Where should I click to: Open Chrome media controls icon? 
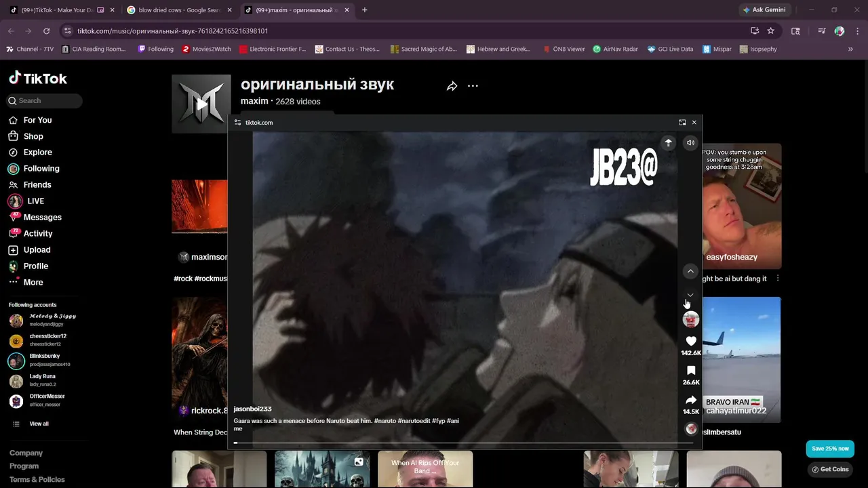pyautogui.click(x=821, y=31)
